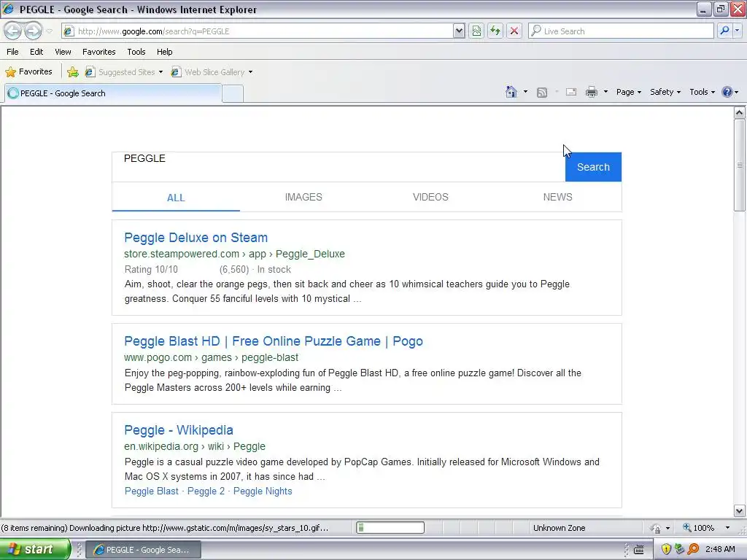The height and width of the screenshot is (560, 747).
Task: Click the Home icon in the command bar
Action: 511,92
